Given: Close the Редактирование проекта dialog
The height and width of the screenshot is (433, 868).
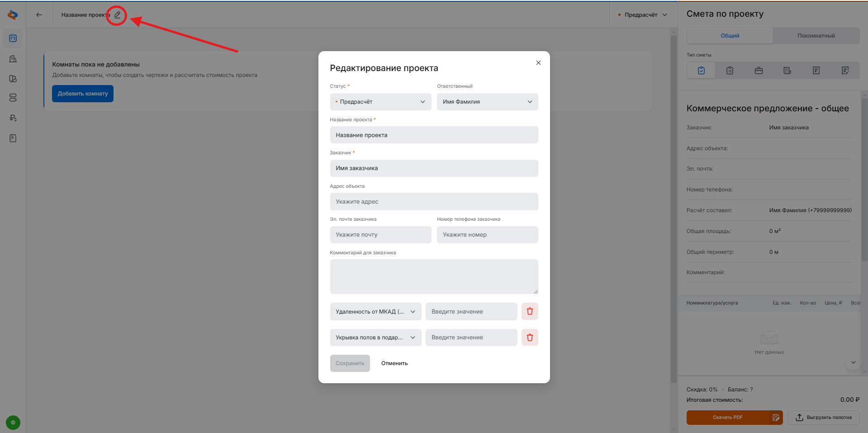Looking at the screenshot, I should click(538, 63).
